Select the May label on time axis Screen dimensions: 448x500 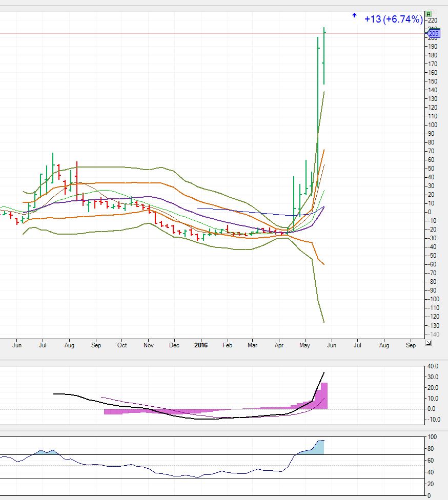[304, 345]
